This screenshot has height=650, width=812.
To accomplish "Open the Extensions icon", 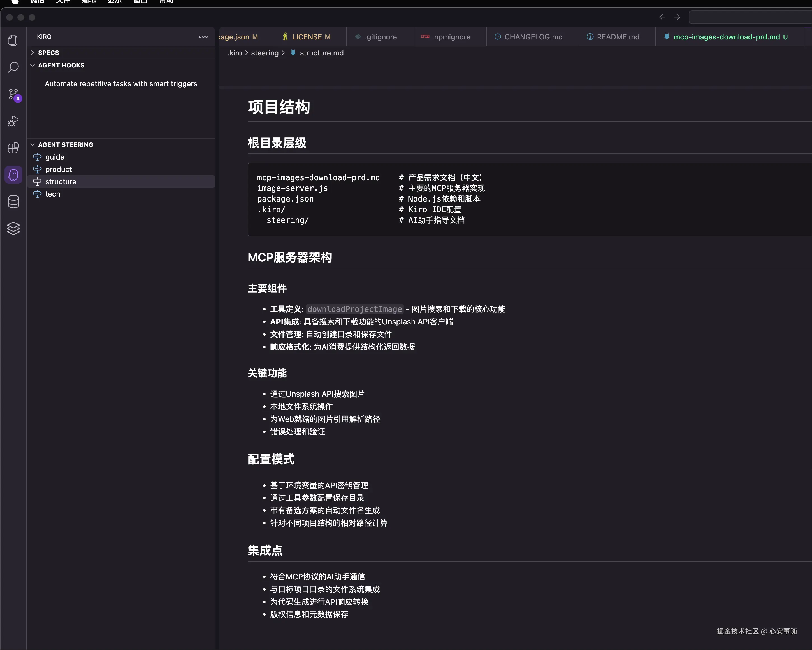I will (13, 148).
